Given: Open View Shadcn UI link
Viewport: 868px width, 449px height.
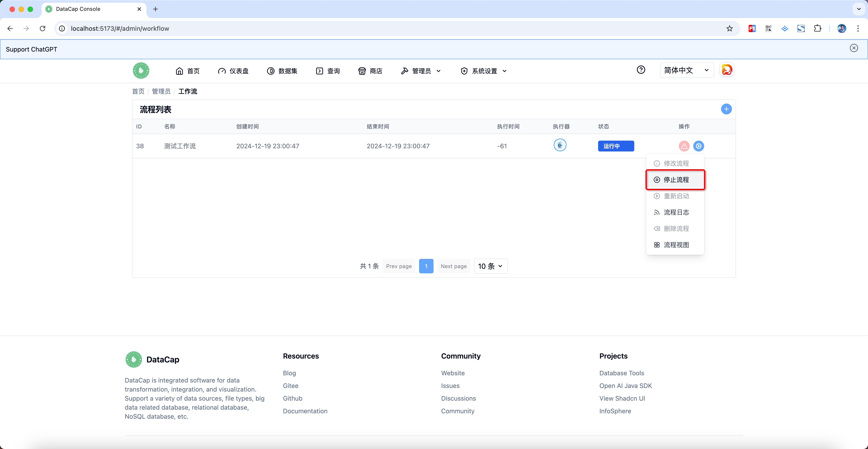Looking at the screenshot, I should point(622,398).
